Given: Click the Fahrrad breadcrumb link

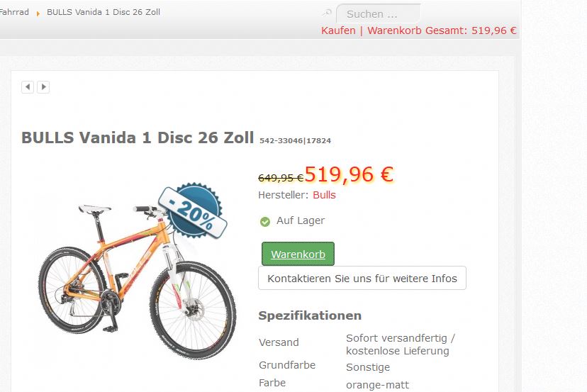Looking at the screenshot, I should 14,12.
